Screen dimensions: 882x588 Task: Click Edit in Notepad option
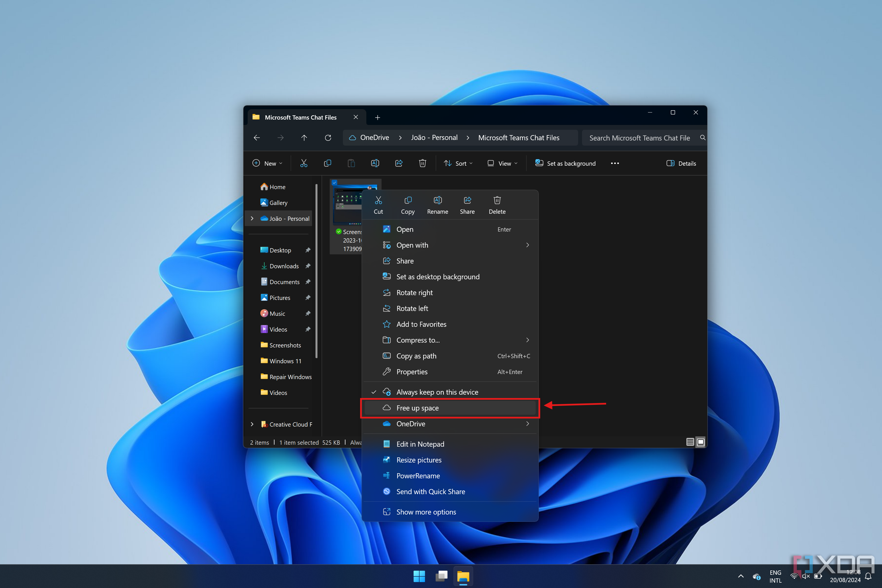click(x=421, y=444)
